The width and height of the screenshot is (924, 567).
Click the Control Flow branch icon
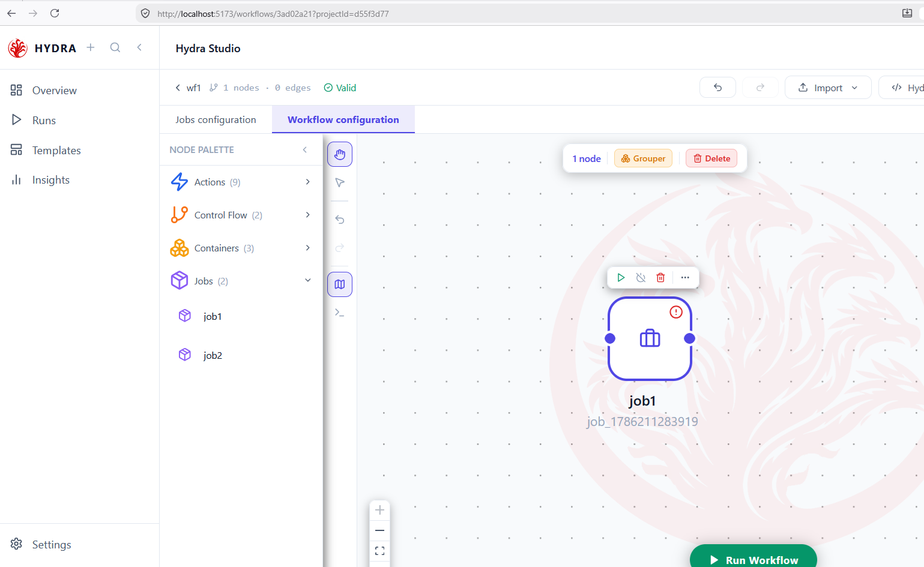180,215
